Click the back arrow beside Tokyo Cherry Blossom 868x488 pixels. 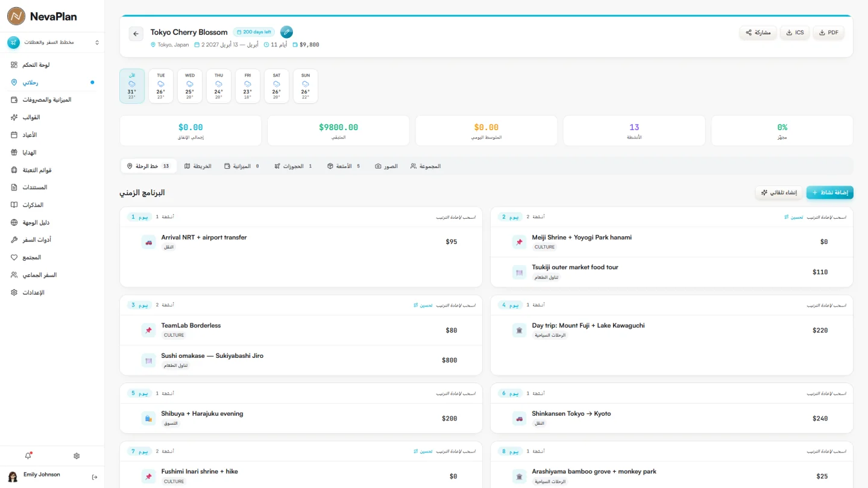136,34
